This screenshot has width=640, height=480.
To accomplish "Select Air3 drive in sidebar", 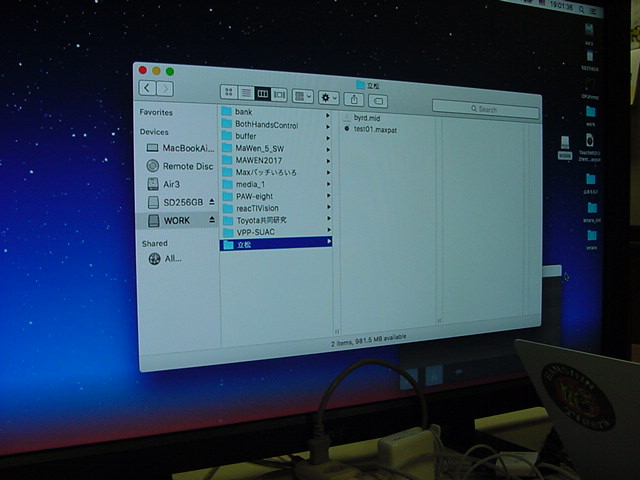I will click(163, 184).
